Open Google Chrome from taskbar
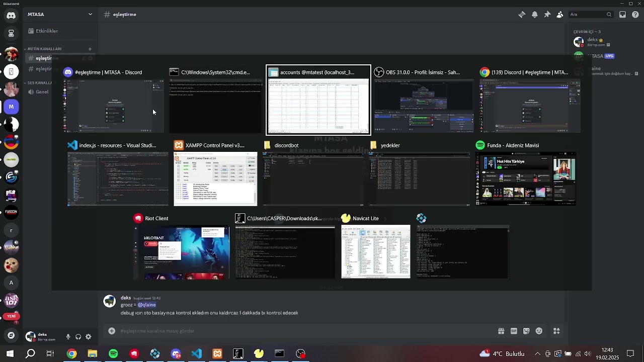The width and height of the screenshot is (644, 362). pos(71,354)
